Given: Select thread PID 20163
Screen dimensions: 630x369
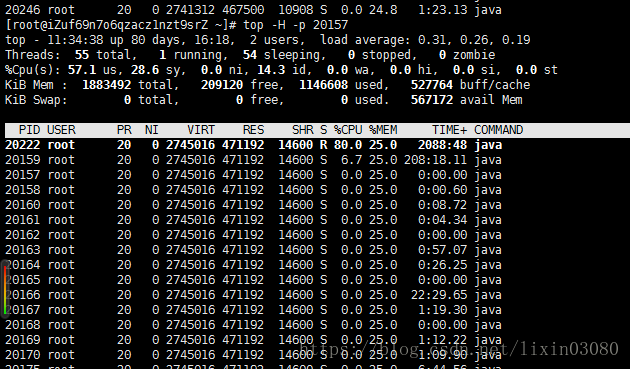Looking at the screenshot, I should 22,250.
